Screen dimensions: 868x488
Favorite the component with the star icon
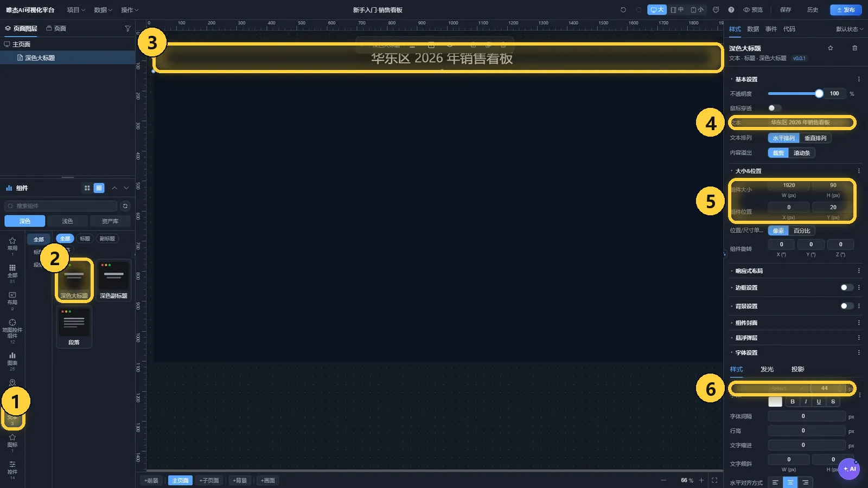coord(830,48)
